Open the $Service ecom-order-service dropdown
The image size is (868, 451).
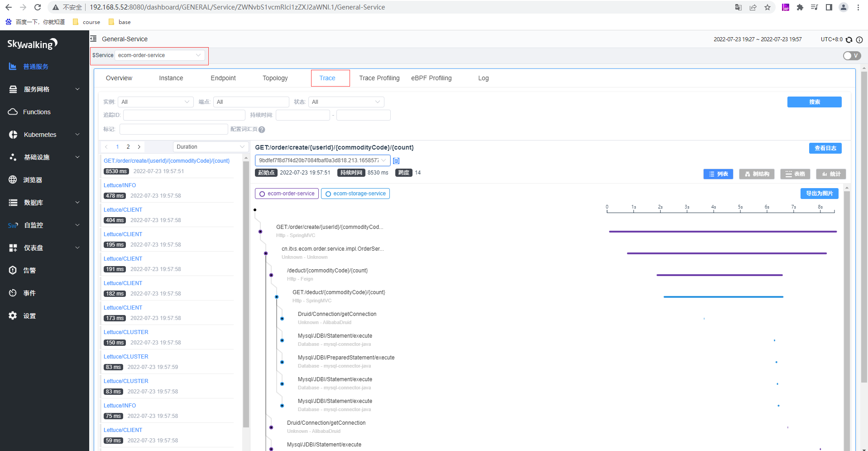160,55
